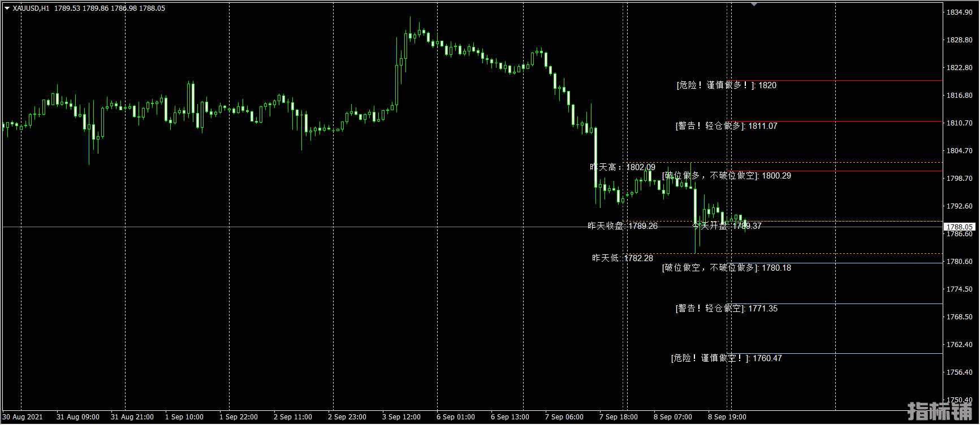Viewport: 980px width, 425px height.
Task: Click price axis value 1810.70
Action: tap(960, 123)
